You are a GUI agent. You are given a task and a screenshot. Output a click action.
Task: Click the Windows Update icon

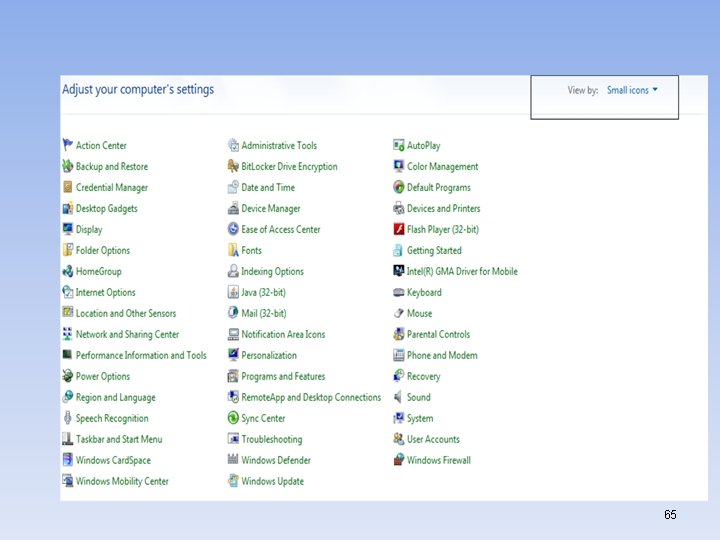coord(233,481)
